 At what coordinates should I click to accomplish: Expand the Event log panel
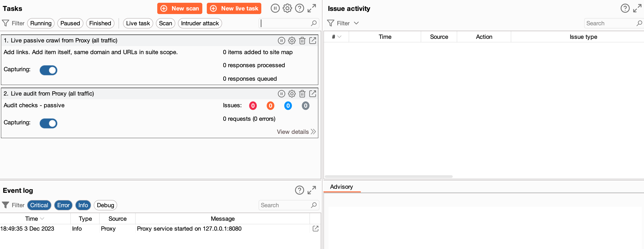click(x=311, y=190)
